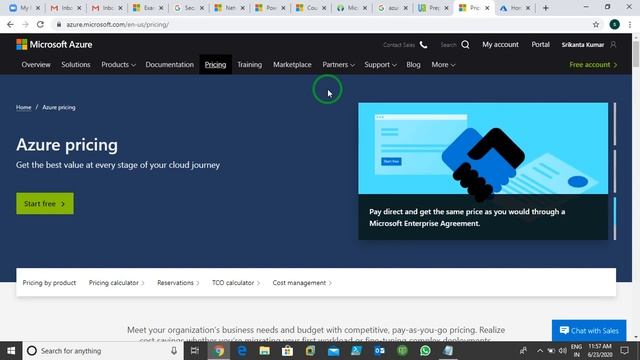Open Microsoft Store from taskbar

click(x=287, y=351)
